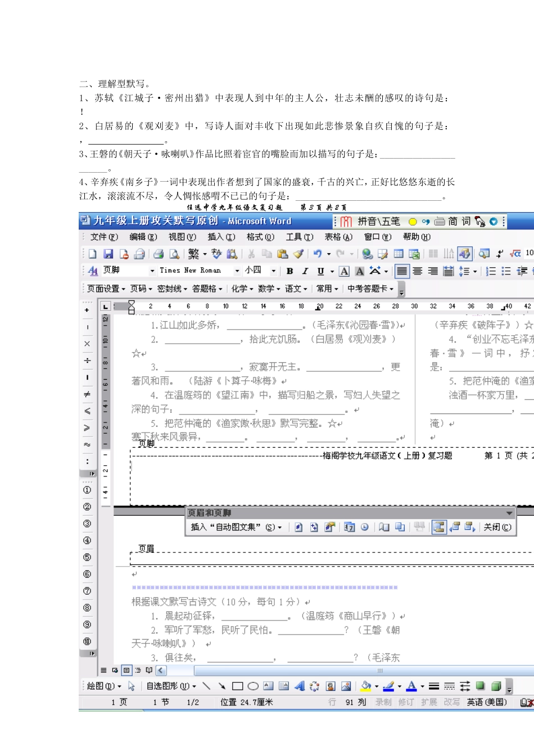Open the 插入(I) menu

[221, 237]
